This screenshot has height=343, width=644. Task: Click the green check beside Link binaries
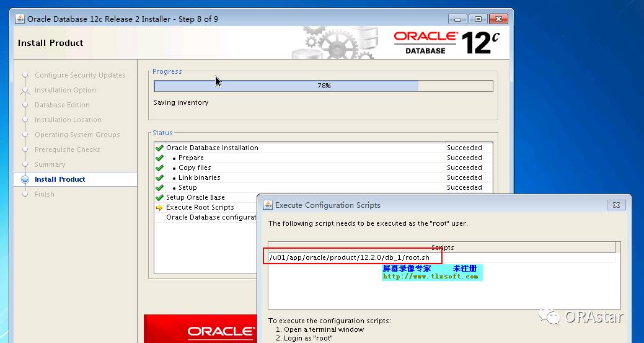tap(159, 177)
